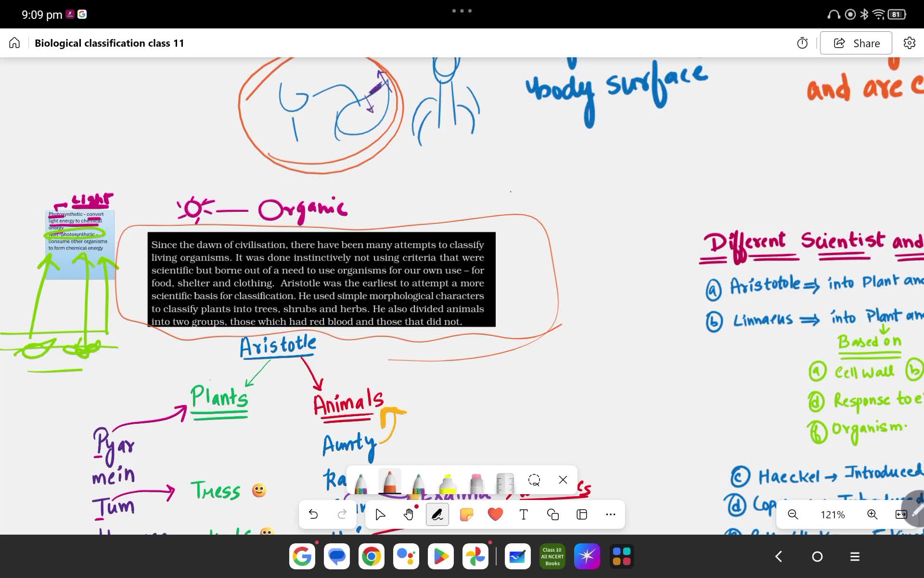Image resolution: width=924 pixels, height=578 pixels.
Task: Tap the system Back navigation button
Action: click(779, 556)
